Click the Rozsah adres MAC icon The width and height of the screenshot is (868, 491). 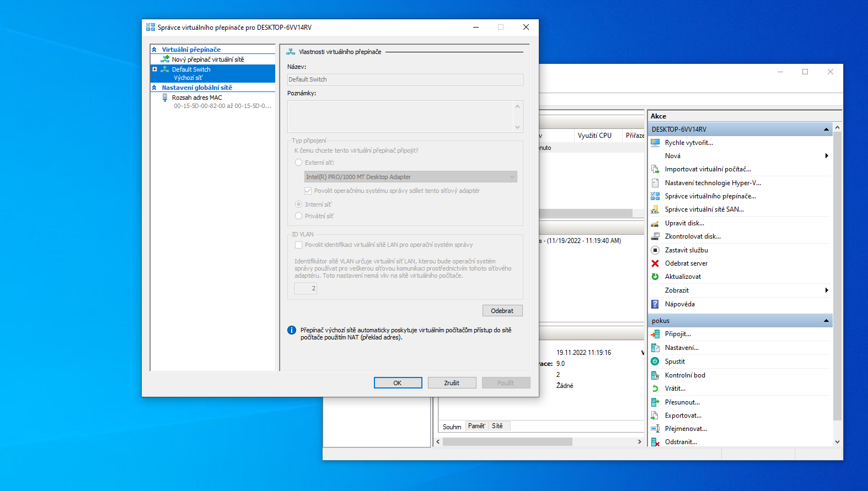click(x=165, y=98)
